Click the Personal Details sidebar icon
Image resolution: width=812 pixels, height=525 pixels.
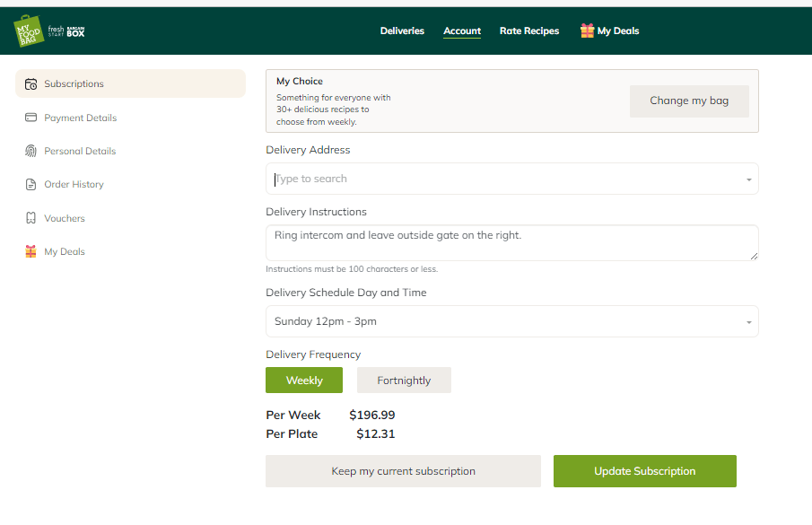(x=30, y=151)
